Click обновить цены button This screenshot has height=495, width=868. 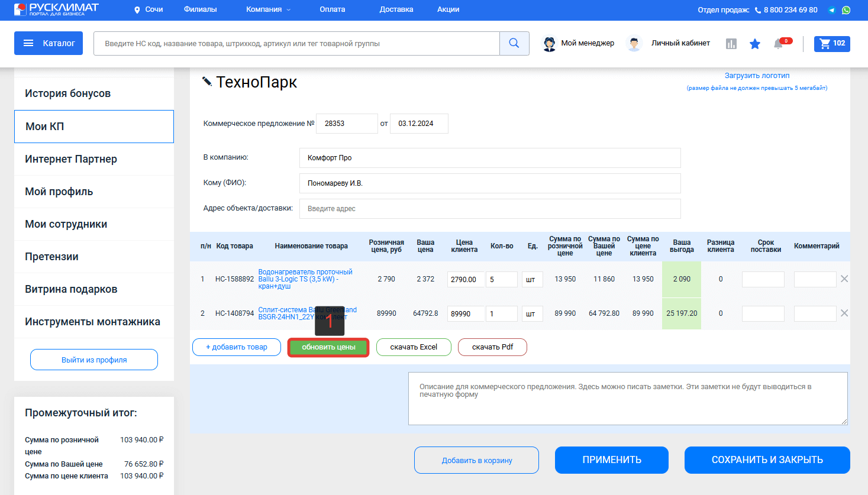[x=328, y=347]
